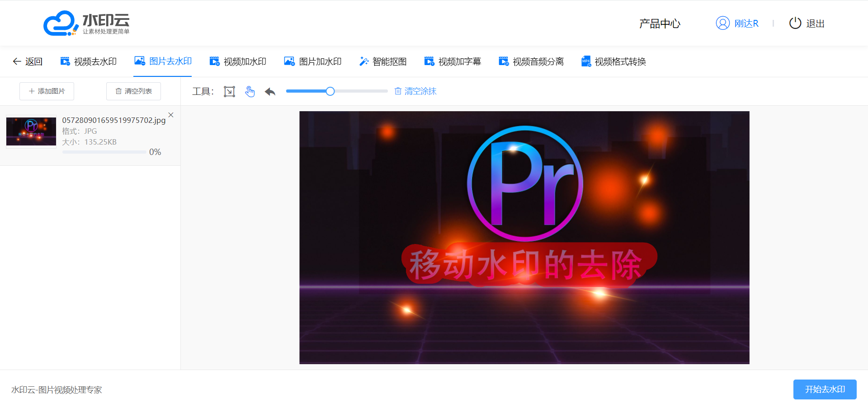Click 水印云-图片视频处理专家 footer text

57,390
